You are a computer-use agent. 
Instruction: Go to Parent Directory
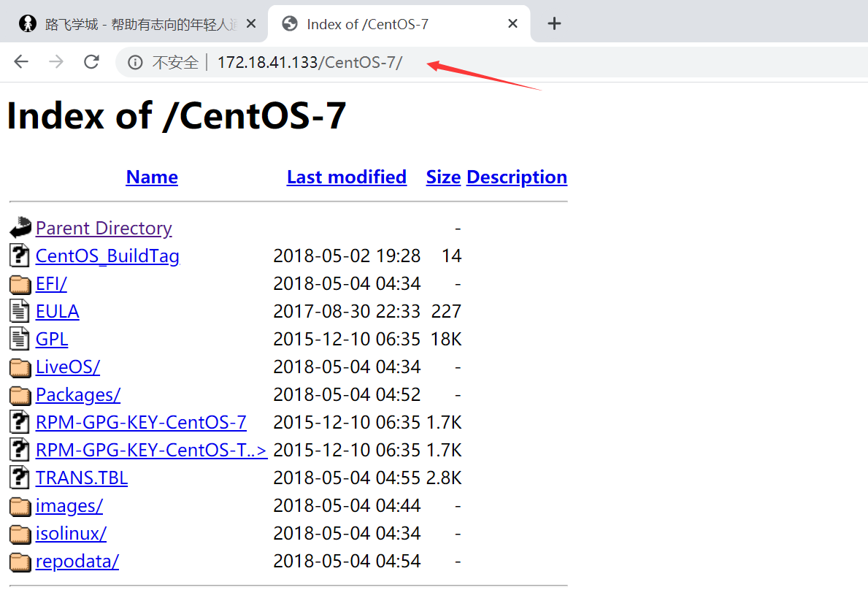(x=104, y=228)
